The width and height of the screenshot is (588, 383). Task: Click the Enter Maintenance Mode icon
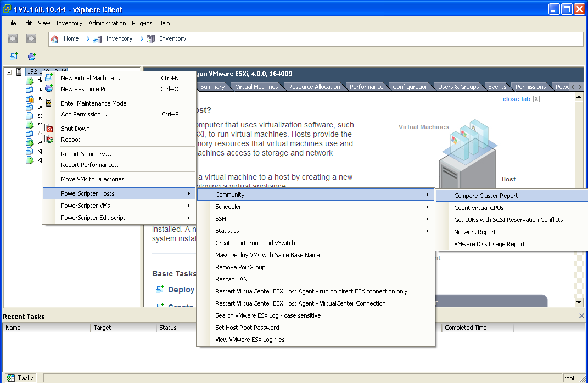click(49, 103)
